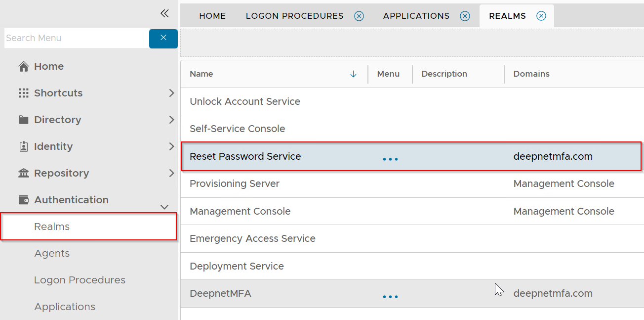Switch to the HOME tab
Image resolution: width=644 pixels, height=320 pixels.
click(212, 16)
